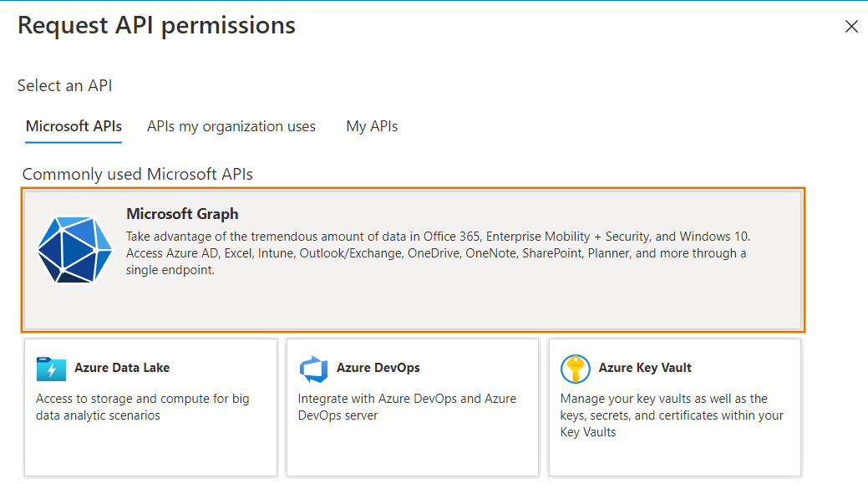Click the Microsoft Graph polyhedron icon

click(x=74, y=249)
